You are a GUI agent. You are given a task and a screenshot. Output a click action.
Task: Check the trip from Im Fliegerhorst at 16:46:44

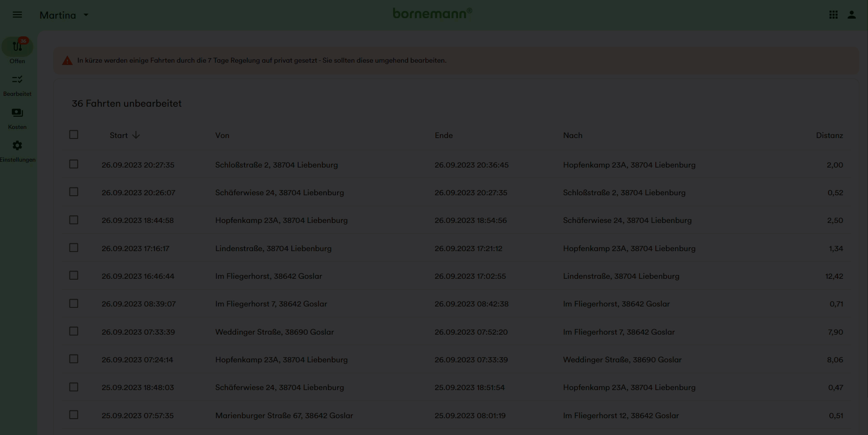tap(74, 276)
